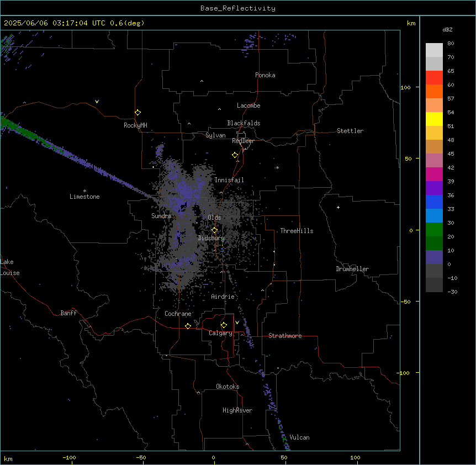Select the Banff label
The height and width of the screenshot is (465, 476).
tap(68, 313)
